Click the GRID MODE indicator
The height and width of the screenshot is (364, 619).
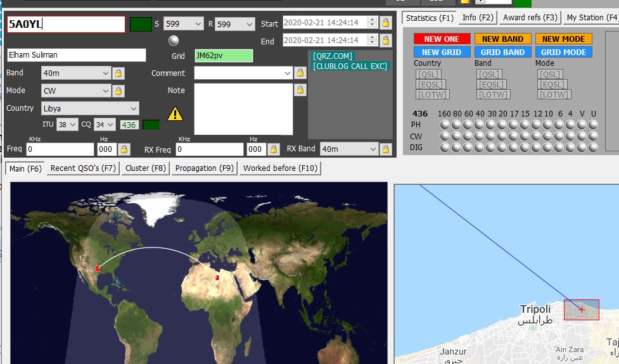(x=563, y=52)
